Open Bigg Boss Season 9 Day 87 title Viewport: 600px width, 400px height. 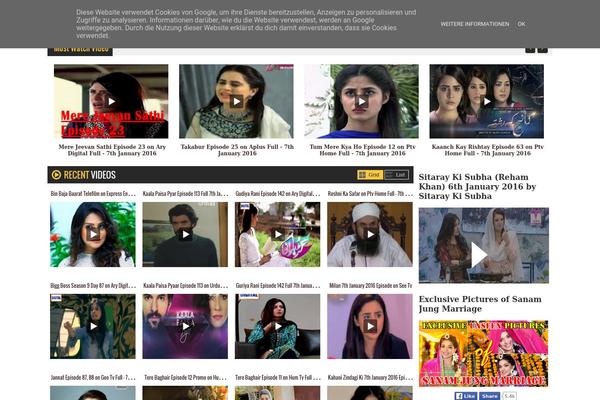coord(93,286)
